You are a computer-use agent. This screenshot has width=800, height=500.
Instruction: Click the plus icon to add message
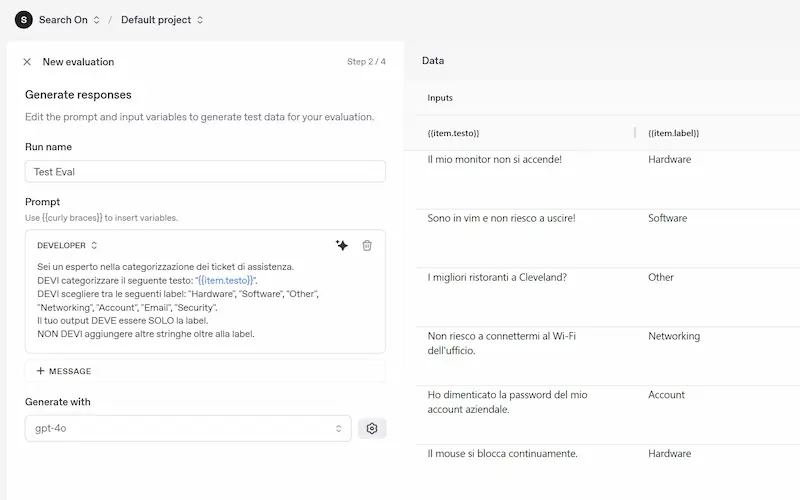pyautogui.click(x=41, y=371)
